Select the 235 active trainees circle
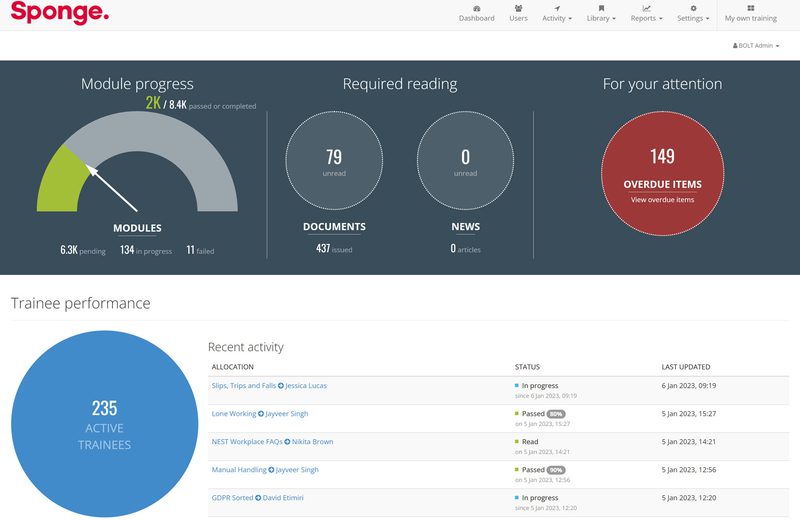 tap(104, 424)
